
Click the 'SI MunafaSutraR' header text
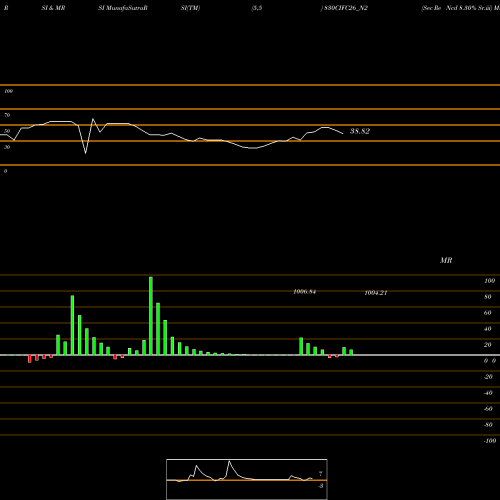click(123, 8)
